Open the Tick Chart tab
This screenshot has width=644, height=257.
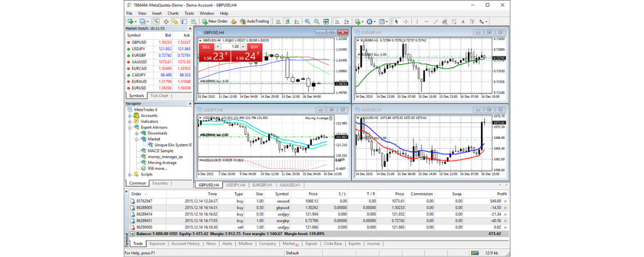(159, 96)
